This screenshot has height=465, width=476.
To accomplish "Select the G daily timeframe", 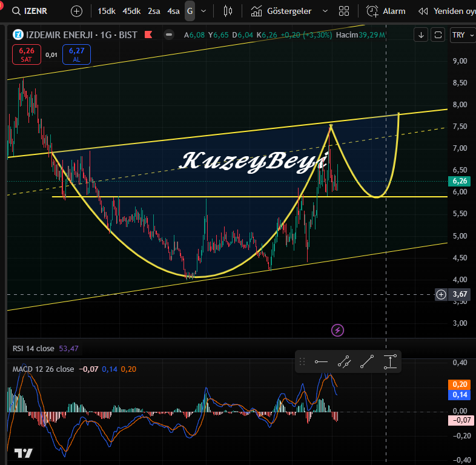I will tap(190, 12).
